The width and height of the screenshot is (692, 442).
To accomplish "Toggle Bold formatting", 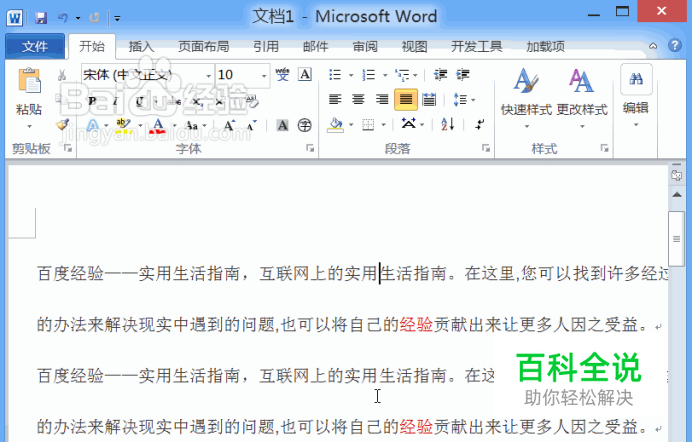I will click(x=92, y=101).
